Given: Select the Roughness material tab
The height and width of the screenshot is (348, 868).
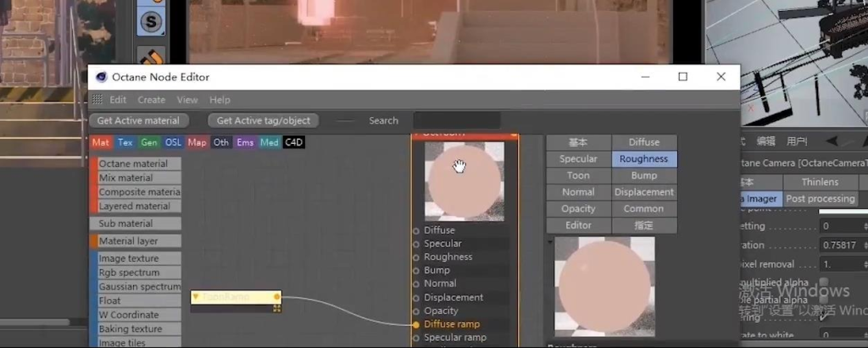Looking at the screenshot, I should pos(644,159).
